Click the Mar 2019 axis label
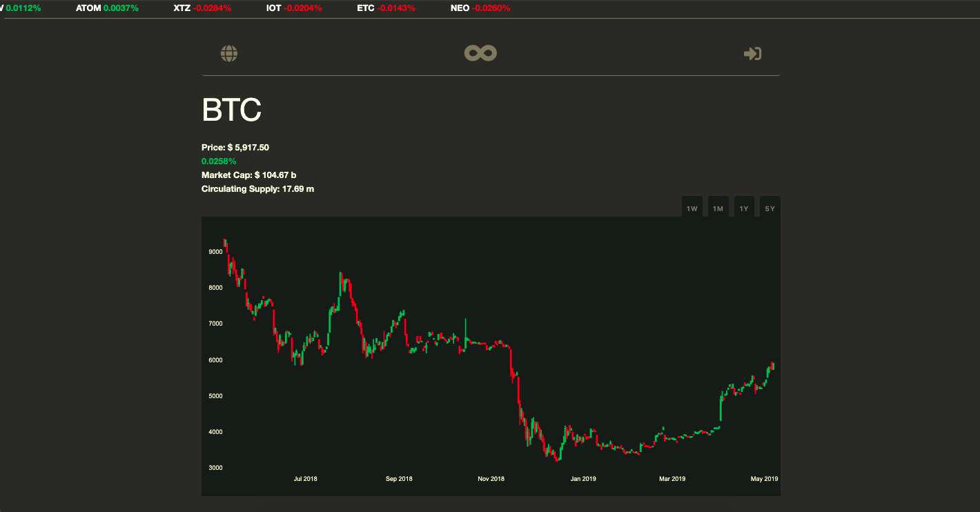 [672, 479]
